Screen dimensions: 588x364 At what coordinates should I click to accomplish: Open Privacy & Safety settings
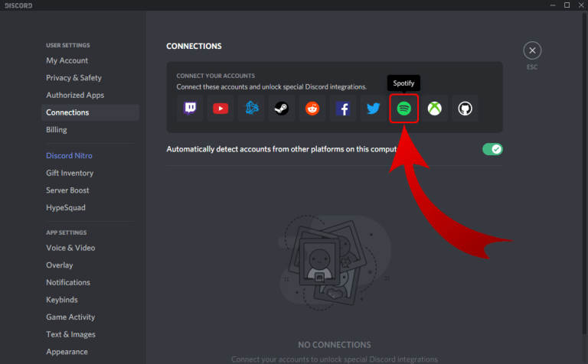point(90,78)
